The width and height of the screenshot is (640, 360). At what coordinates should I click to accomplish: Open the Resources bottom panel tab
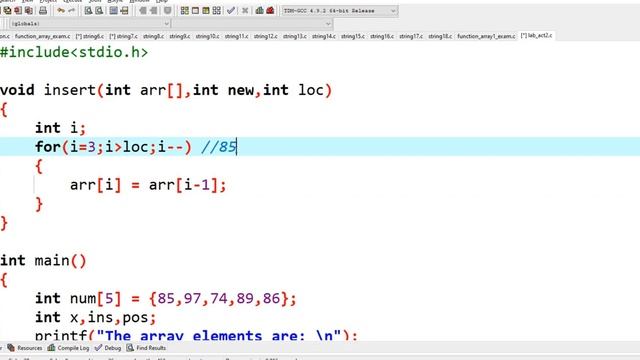click(25, 348)
